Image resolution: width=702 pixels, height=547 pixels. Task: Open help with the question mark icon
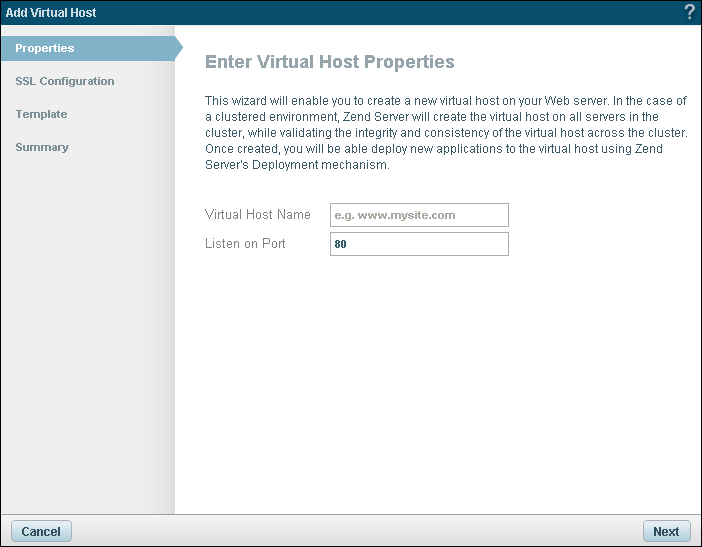pyautogui.click(x=689, y=12)
